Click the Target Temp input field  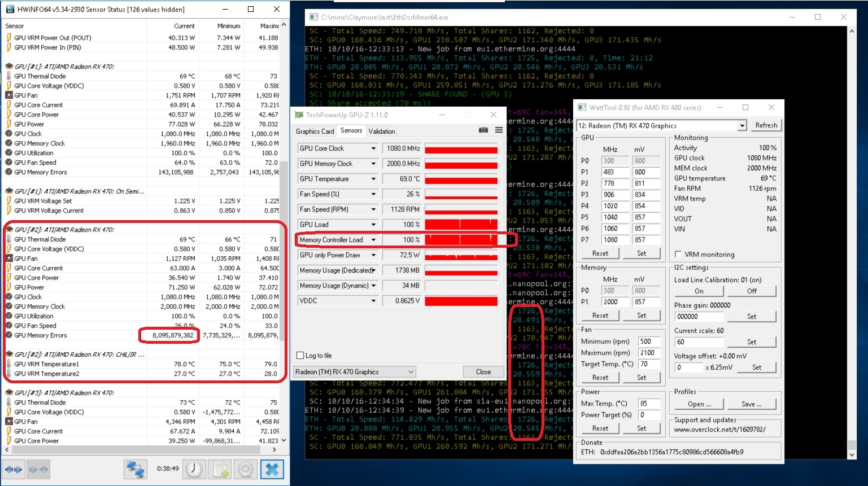click(x=649, y=364)
